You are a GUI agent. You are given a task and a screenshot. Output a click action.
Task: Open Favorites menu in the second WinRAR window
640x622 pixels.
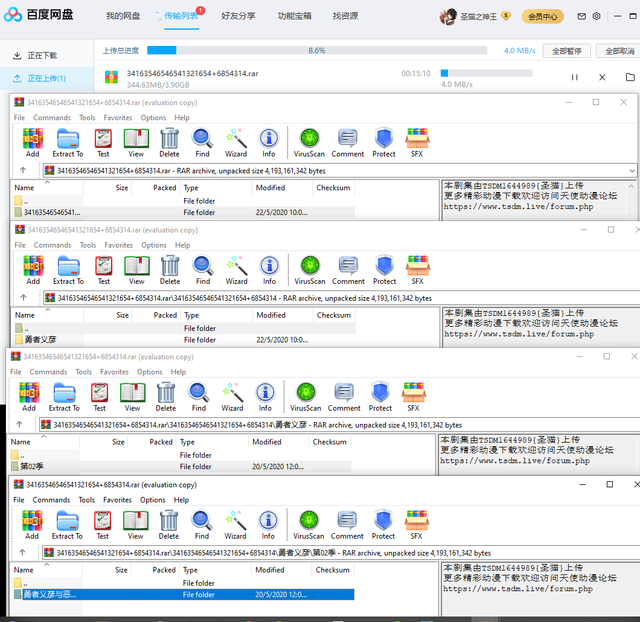point(119,245)
